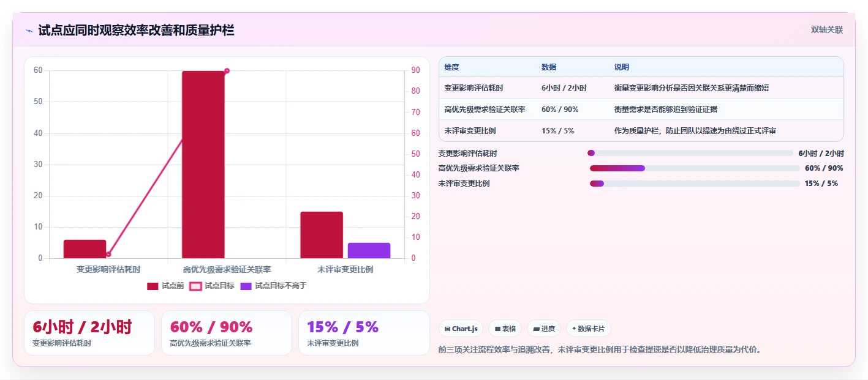The image size is (868, 380).
Task: Select the 表格 chip
Action: click(505, 329)
